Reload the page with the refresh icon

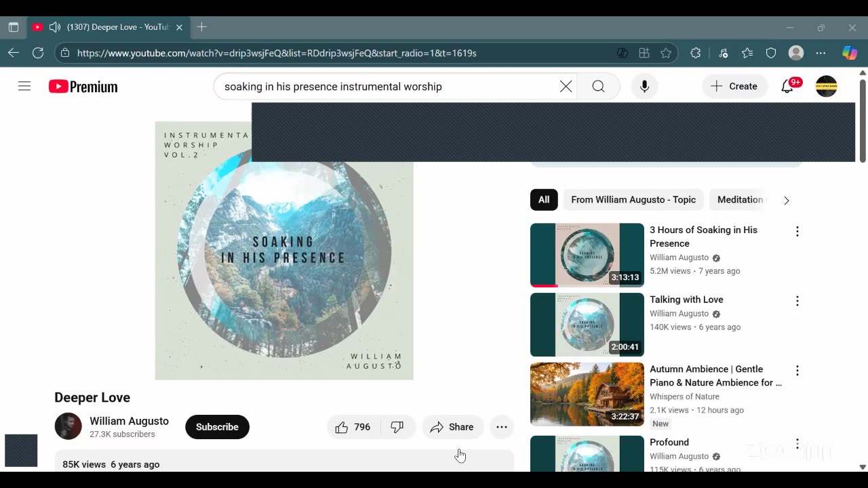pyautogui.click(x=38, y=53)
